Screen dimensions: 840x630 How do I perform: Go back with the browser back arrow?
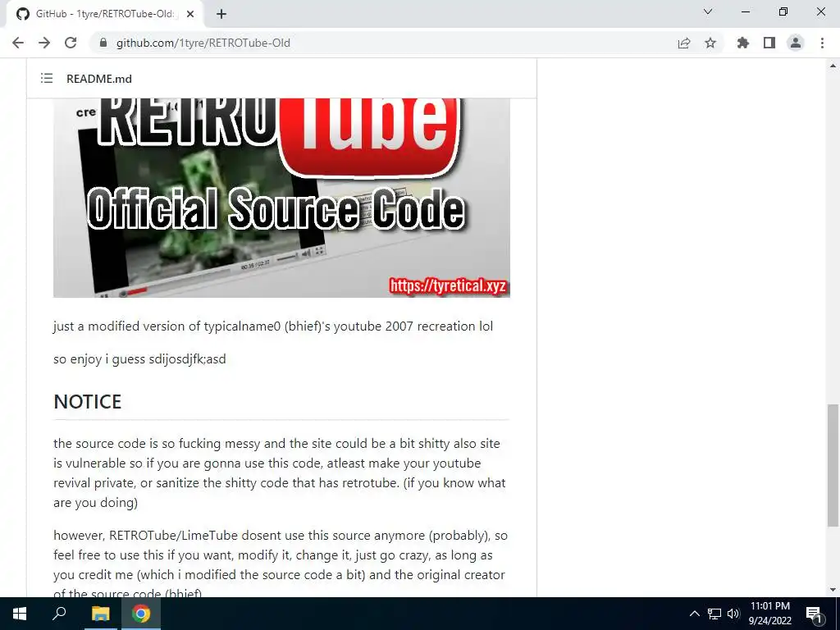[x=18, y=43]
